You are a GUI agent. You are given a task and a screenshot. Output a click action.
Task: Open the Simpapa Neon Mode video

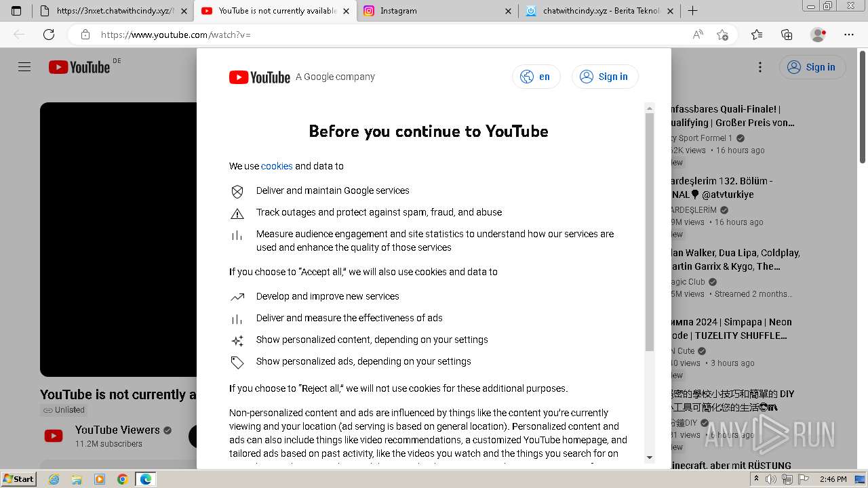730,329
